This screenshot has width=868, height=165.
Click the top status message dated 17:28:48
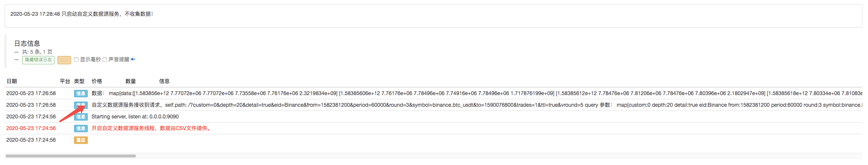(x=81, y=14)
